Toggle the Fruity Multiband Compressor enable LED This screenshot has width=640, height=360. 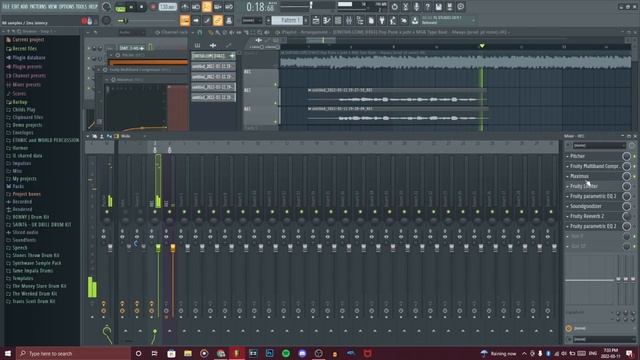pyautogui.click(x=635, y=167)
